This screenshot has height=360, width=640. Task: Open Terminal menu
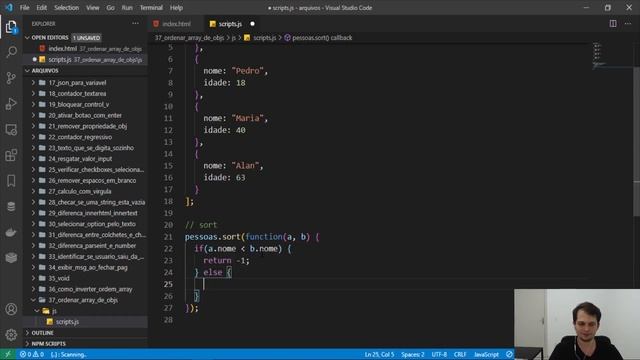[x=151, y=7]
